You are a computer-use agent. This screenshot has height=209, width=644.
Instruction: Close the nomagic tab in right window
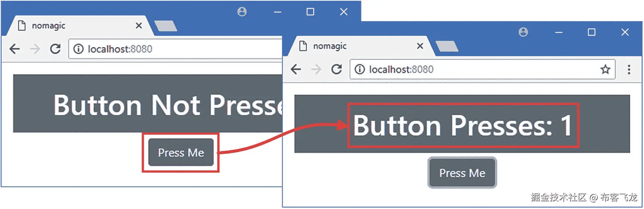420,46
